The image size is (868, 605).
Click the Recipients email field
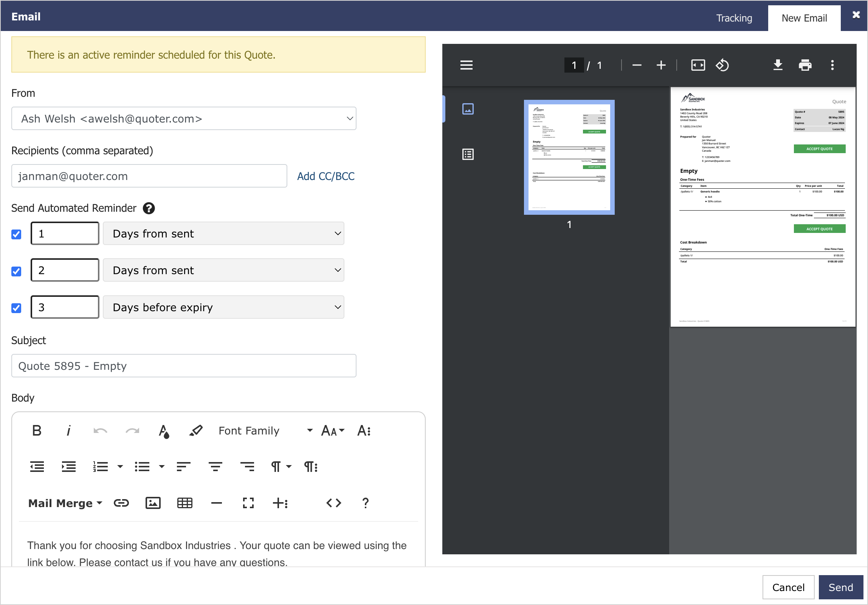point(149,176)
